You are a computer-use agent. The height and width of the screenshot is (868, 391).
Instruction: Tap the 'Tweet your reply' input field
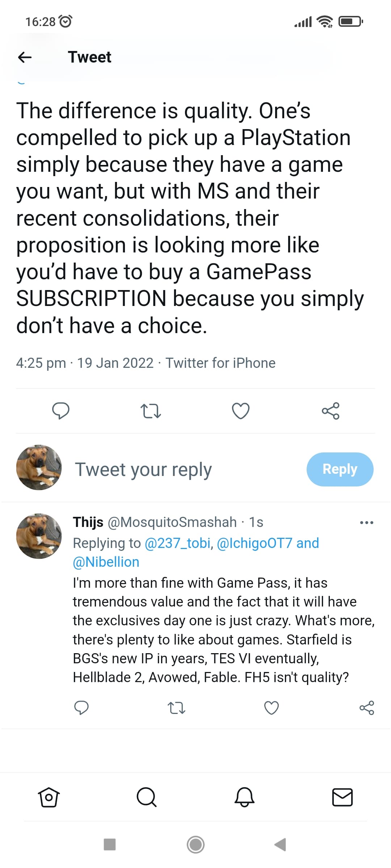click(x=143, y=469)
